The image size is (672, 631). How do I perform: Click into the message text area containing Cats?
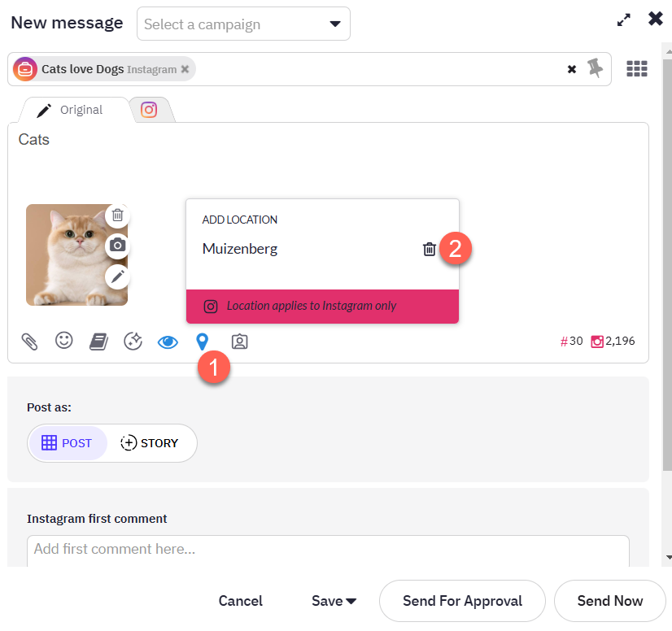click(328, 161)
